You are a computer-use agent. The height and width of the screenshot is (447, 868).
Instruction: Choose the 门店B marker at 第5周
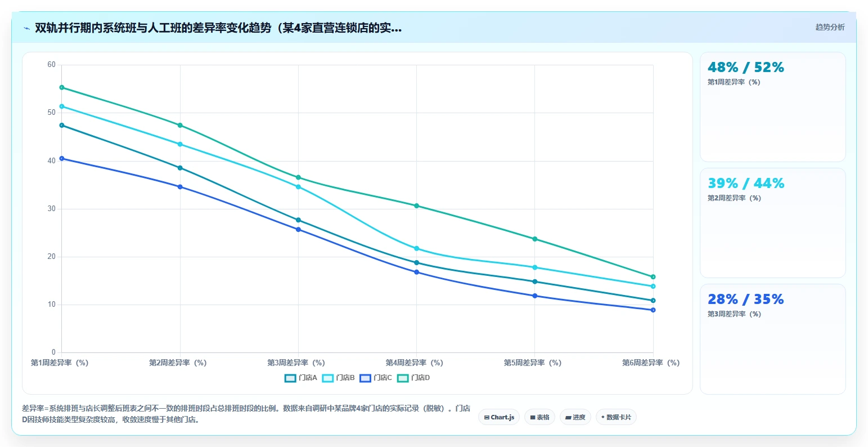(535, 267)
